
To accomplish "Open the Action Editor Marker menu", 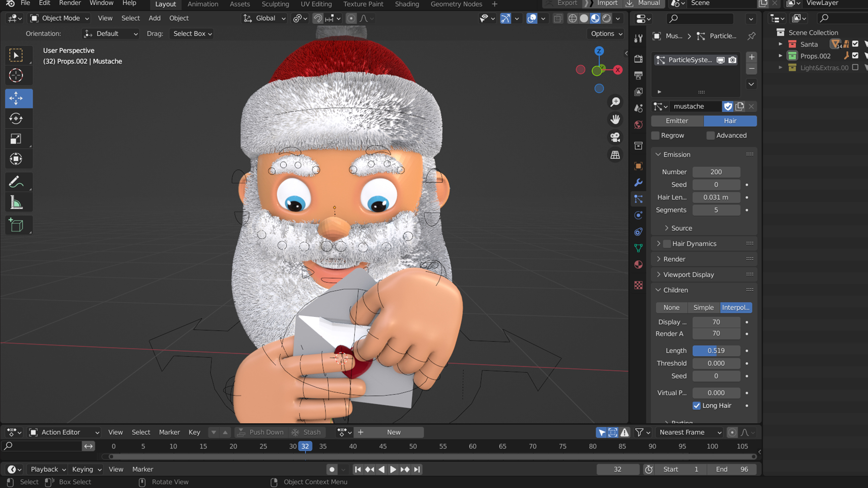I will tap(169, 432).
